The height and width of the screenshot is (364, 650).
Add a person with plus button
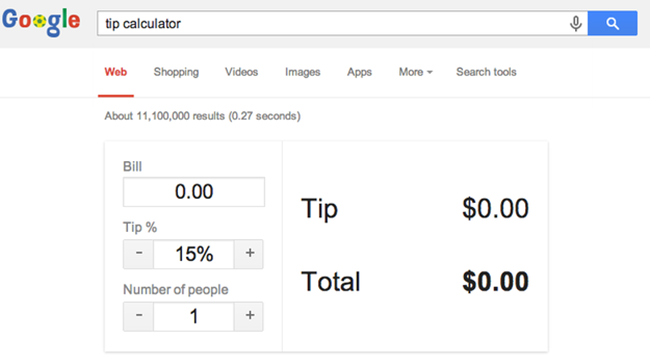[249, 316]
